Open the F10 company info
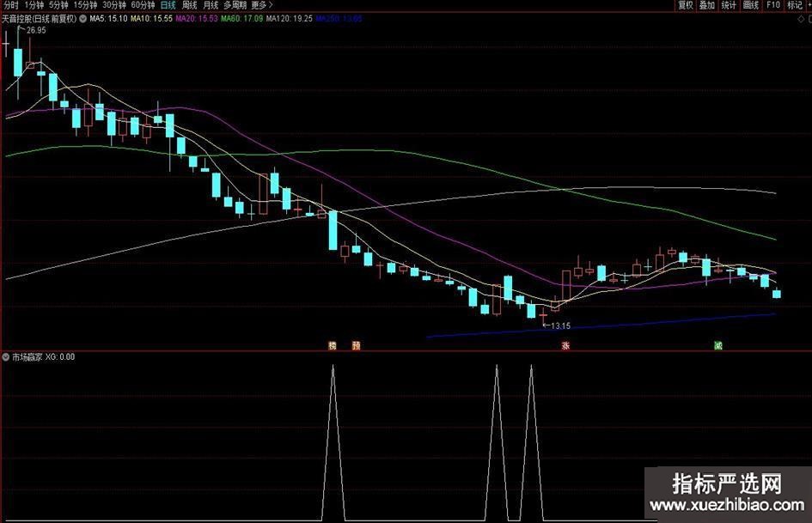Image resolution: width=812 pixels, height=523 pixels. click(773, 5)
